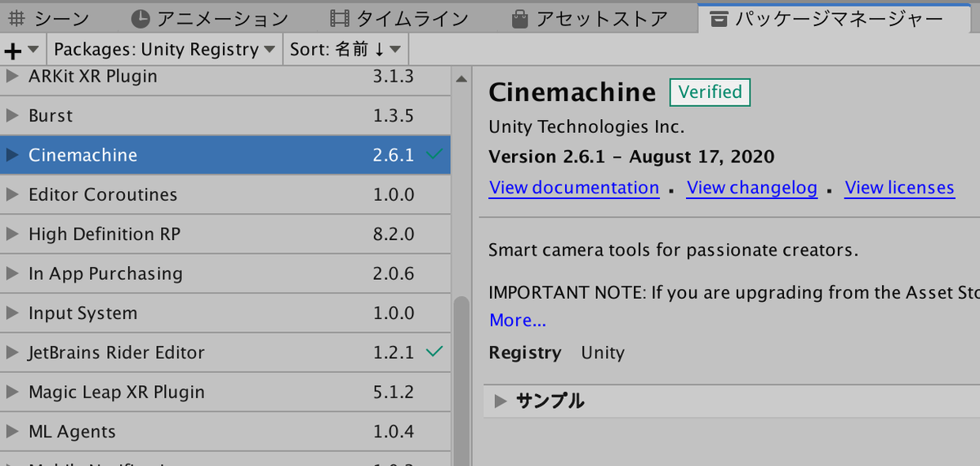
Task: Expand the Cinemachine package arrow
Action: click(11, 155)
